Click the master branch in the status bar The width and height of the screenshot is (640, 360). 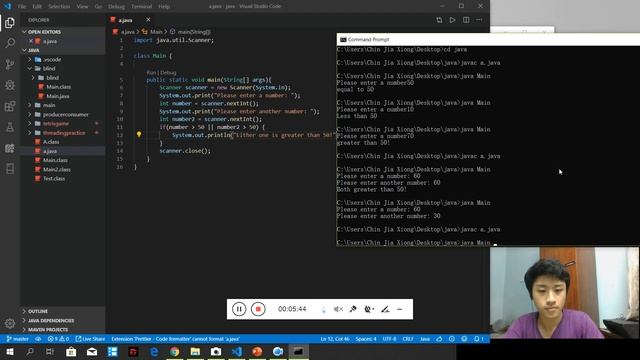(x=18, y=339)
